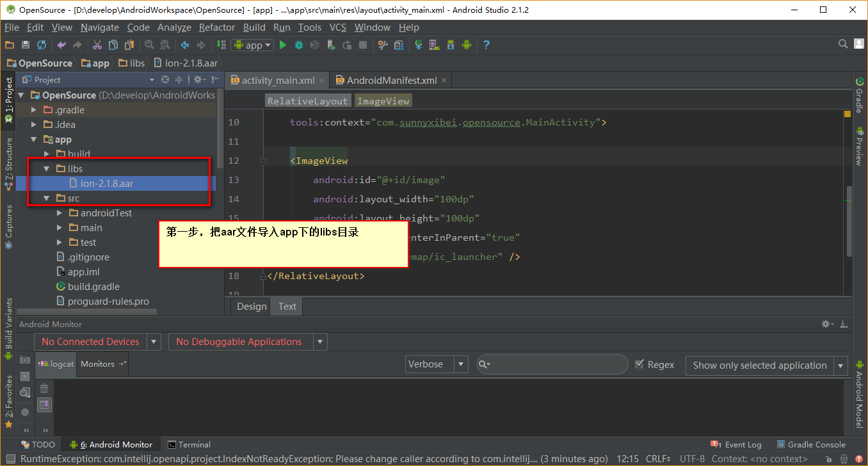The image size is (868, 466).
Task: Click the logcat search input field
Action: 552,364
